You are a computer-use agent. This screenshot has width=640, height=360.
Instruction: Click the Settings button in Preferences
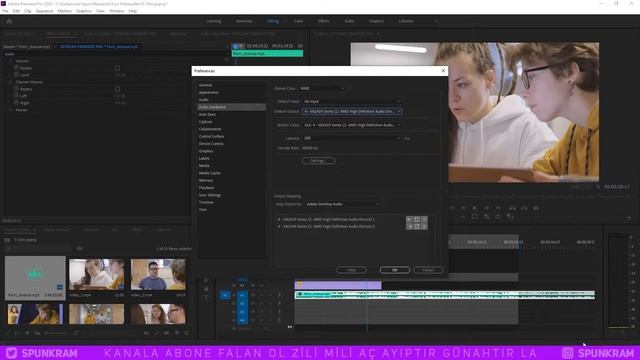(x=318, y=161)
